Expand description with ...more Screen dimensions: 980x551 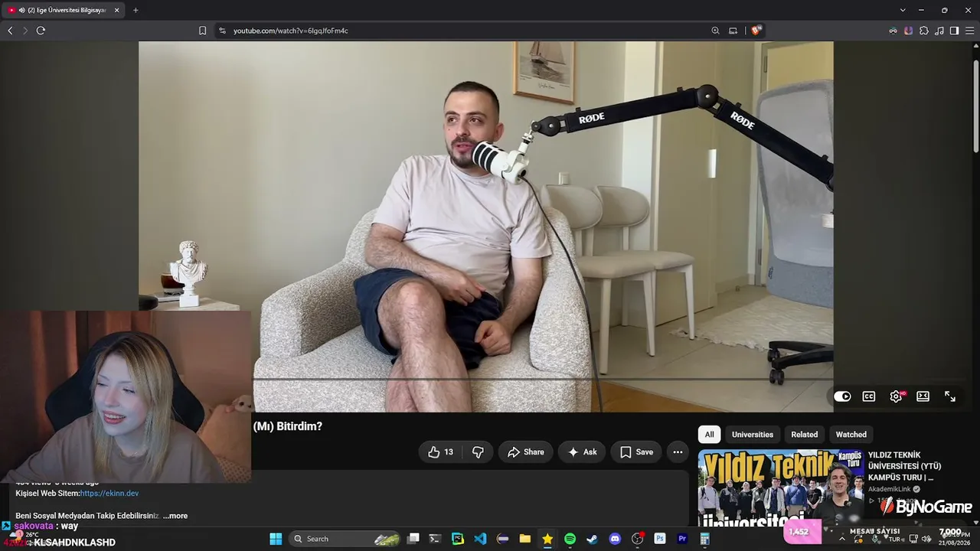[175, 516]
